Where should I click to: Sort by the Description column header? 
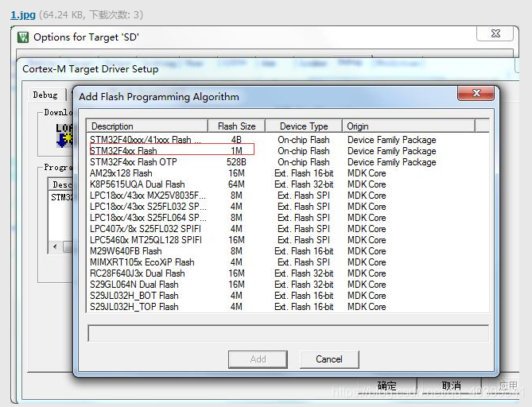(147, 126)
